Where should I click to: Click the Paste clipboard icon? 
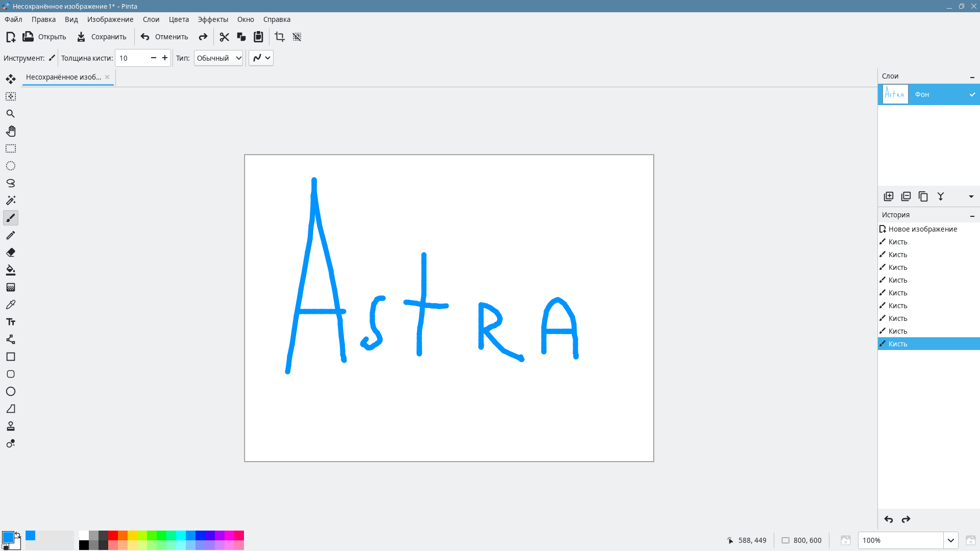pyautogui.click(x=258, y=37)
